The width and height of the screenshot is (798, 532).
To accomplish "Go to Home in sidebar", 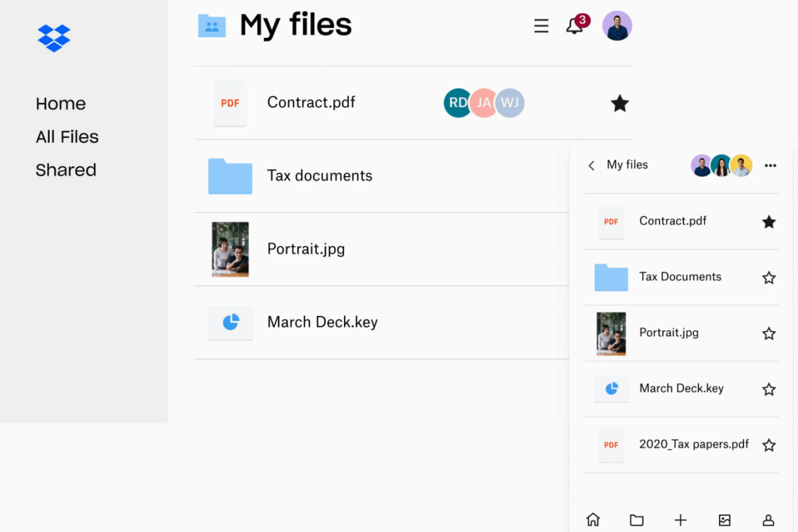I will pyautogui.click(x=61, y=103).
